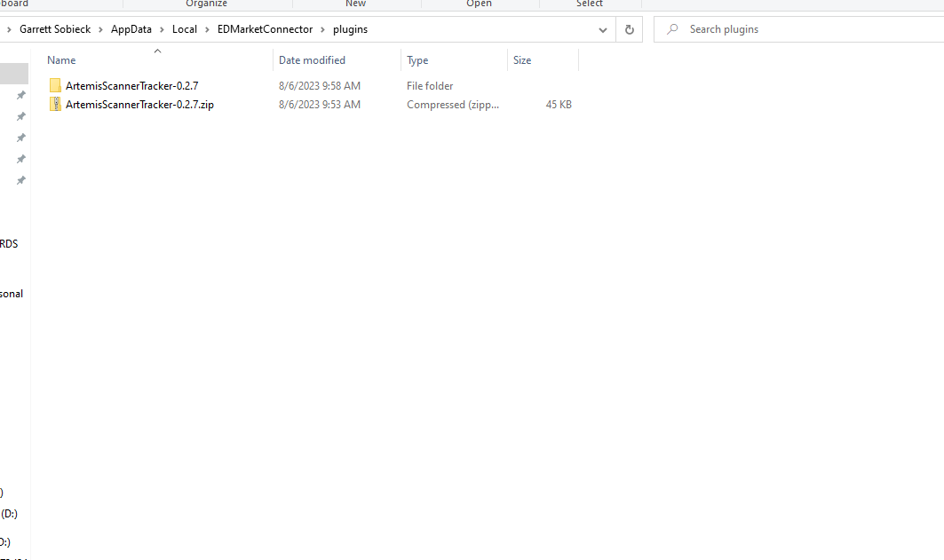
Task: Select the highlighted navigation pane item
Action: tap(14, 74)
